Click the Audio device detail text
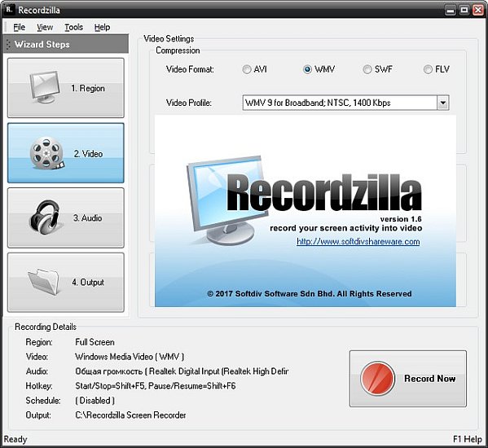The width and height of the screenshot is (488, 448). [x=182, y=371]
